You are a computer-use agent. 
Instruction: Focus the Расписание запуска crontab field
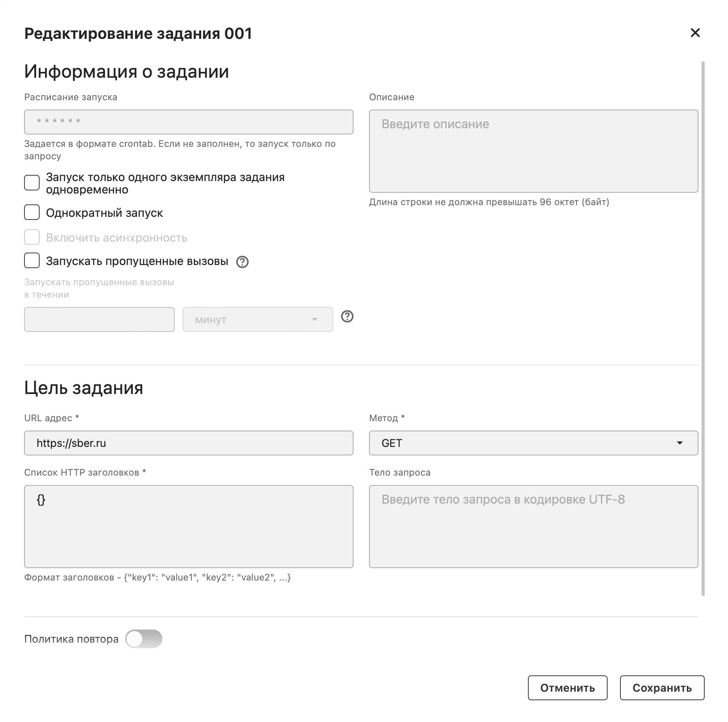coord(188,122)
